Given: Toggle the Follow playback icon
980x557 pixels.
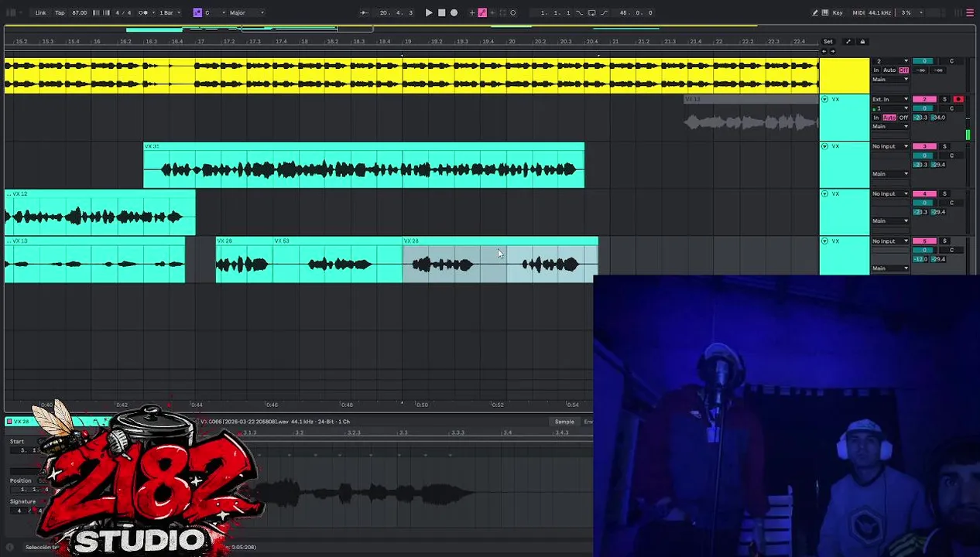Looking at the screenshot, I should (x=364, y=12).
